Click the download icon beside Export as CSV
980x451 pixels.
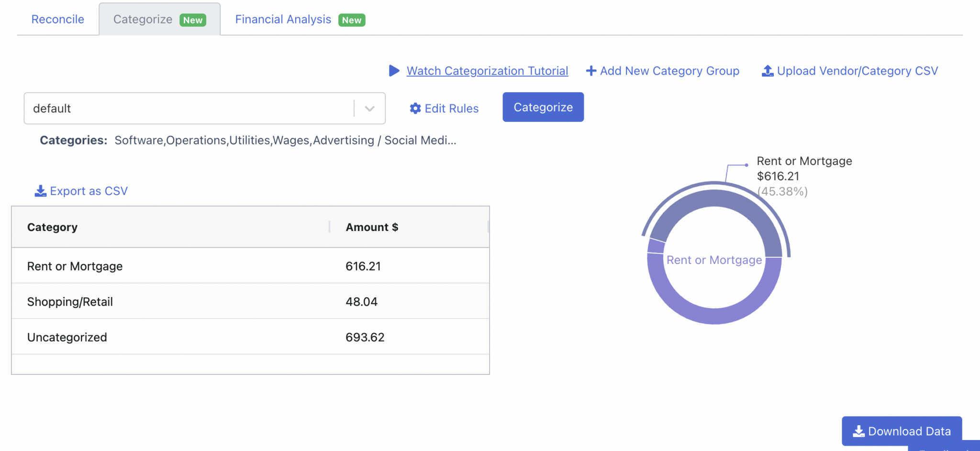click(x=40, y=191)
